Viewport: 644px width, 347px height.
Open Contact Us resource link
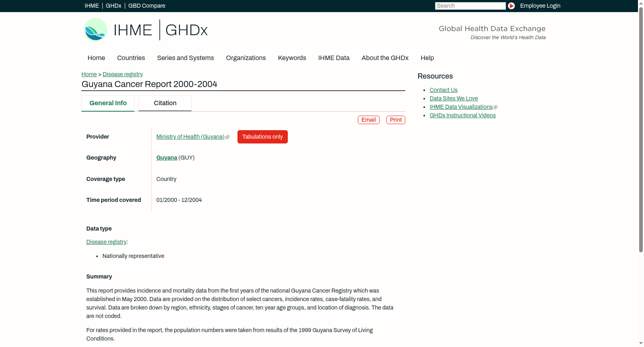[444, 90]
